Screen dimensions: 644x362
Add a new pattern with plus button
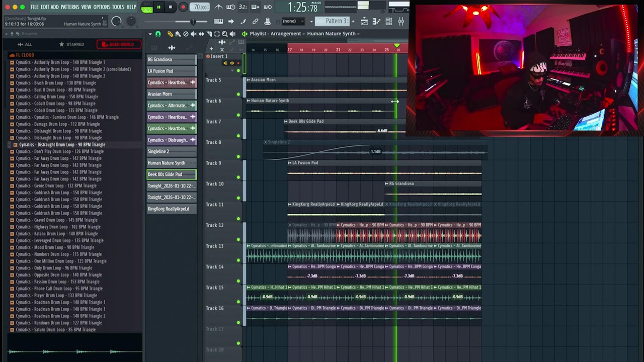(x=353, y=21)
